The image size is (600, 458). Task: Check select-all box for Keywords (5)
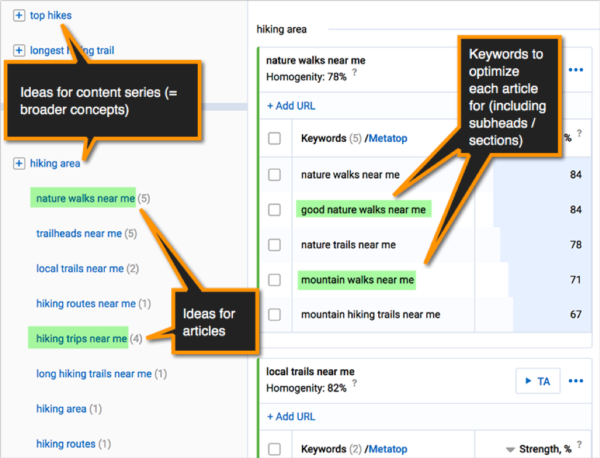click(274, 139)
